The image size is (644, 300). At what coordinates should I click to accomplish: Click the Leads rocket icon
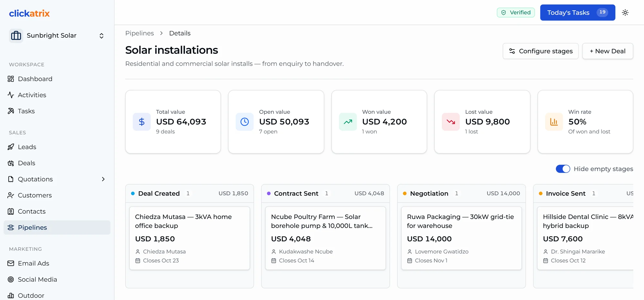point(11,147)
